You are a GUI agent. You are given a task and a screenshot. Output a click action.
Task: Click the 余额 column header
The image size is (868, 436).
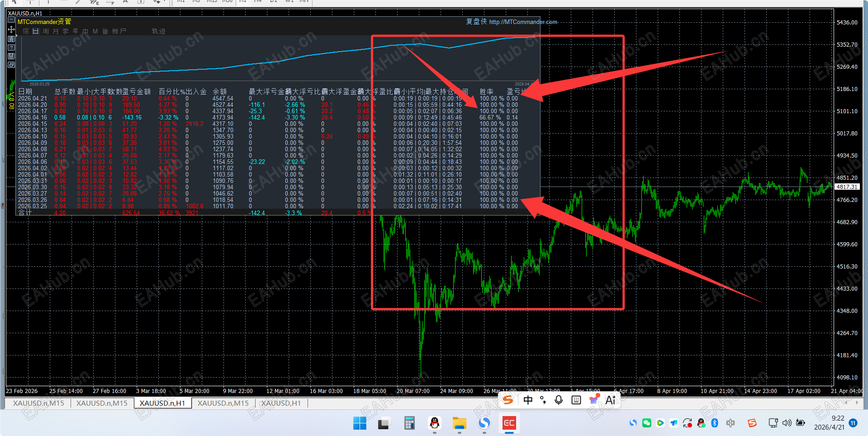coord(220,91)
